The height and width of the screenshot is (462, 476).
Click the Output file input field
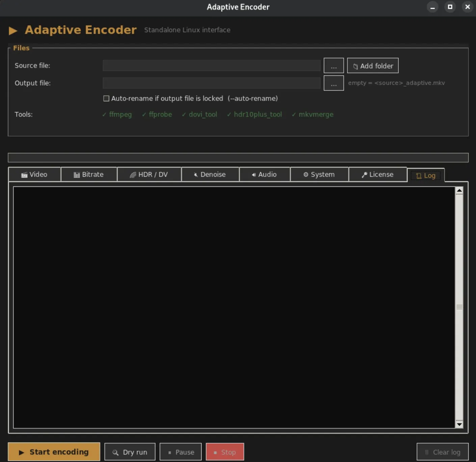pyautogui.click(x=211, y=83)
